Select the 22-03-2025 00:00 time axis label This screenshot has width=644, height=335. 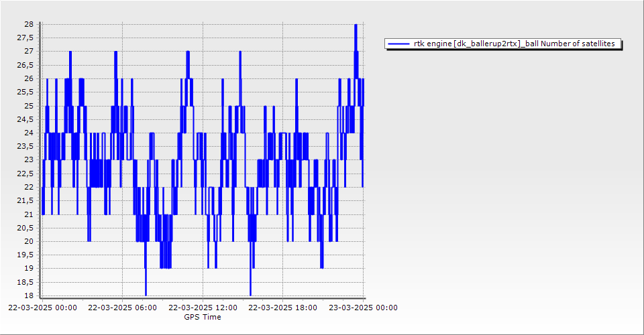(x=42, y=308)
